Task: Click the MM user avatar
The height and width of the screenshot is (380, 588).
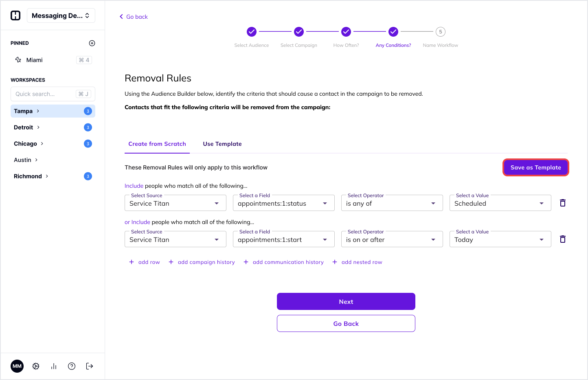Action: pos(17,366)
